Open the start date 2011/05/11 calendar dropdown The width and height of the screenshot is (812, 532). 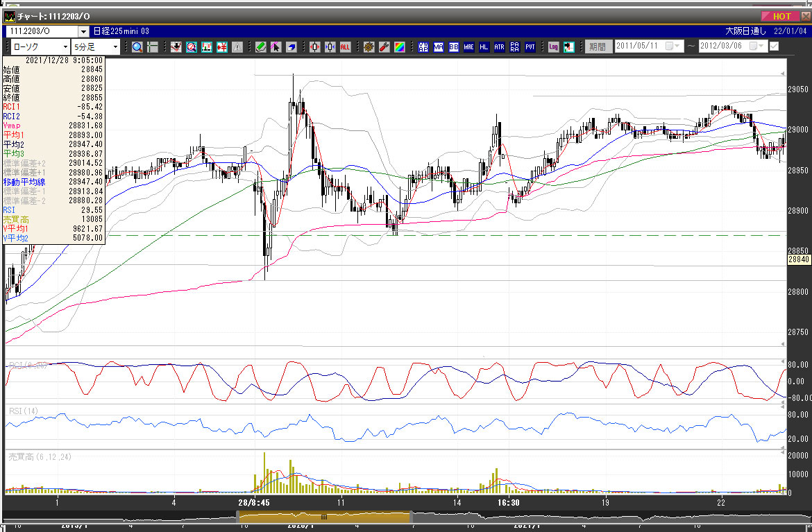point(673,46)
